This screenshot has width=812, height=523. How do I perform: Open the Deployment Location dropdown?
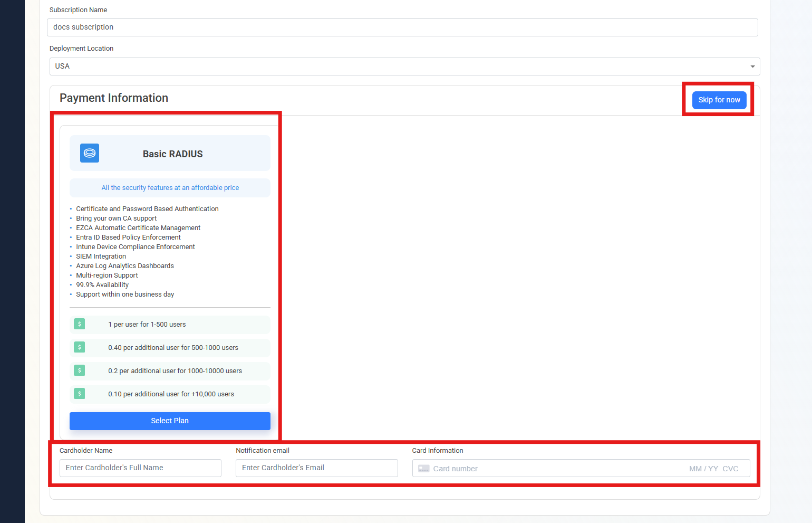point(405,66)
